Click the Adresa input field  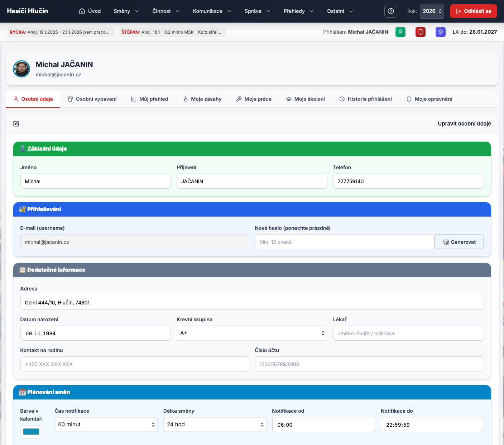click(252, 303)
